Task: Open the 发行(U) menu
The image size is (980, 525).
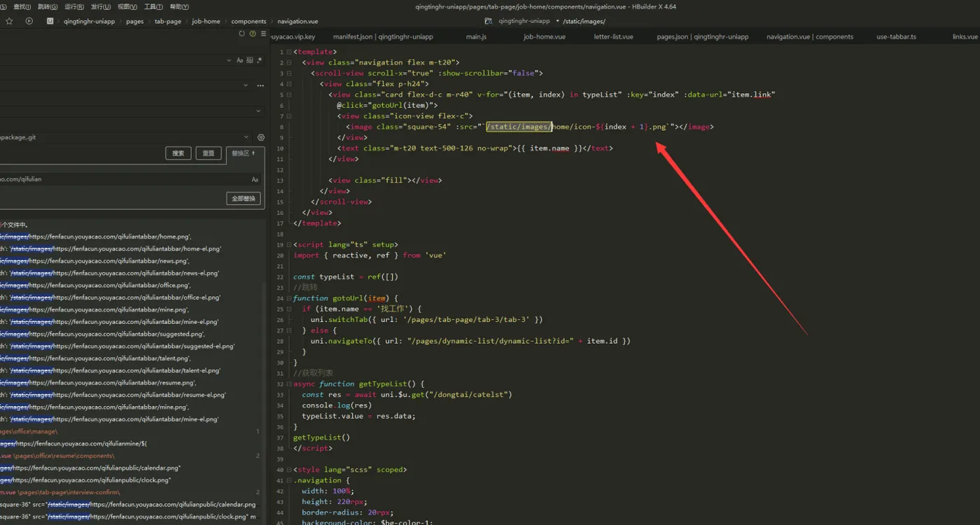Action: coord(101,6)
